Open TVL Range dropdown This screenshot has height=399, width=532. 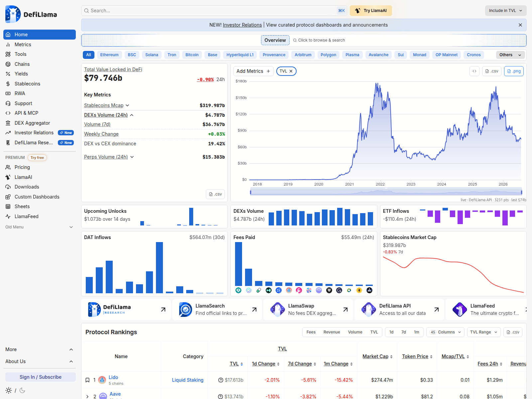coord(484,332)
